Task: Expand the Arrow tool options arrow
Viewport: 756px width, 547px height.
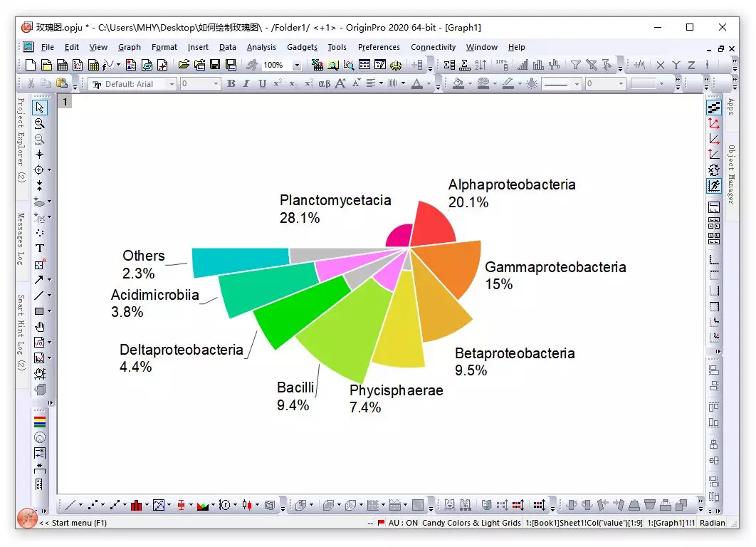Action: 49,280
